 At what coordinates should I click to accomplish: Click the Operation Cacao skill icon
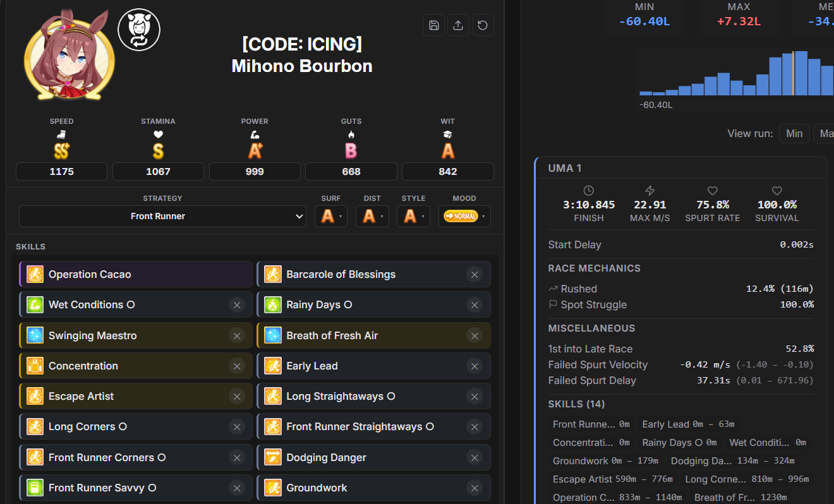[35, 274]
